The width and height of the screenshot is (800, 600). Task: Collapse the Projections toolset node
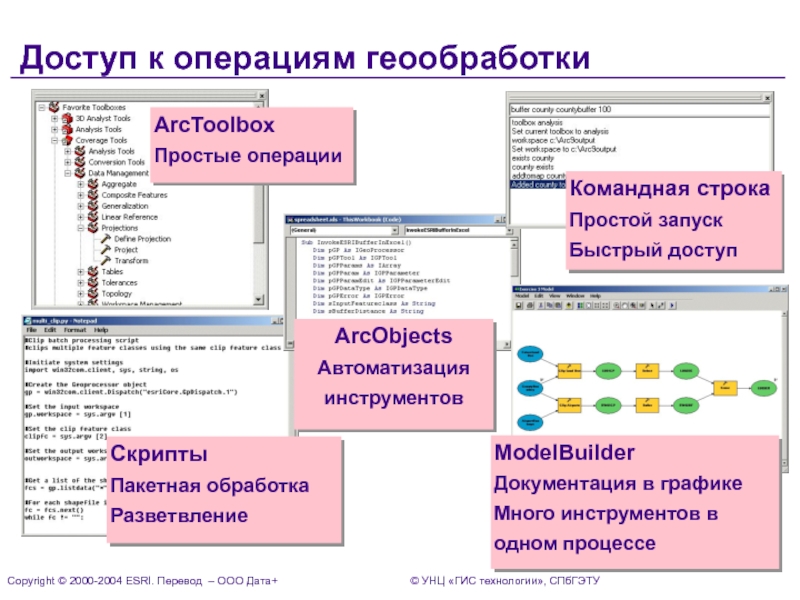tap(81, 228)
